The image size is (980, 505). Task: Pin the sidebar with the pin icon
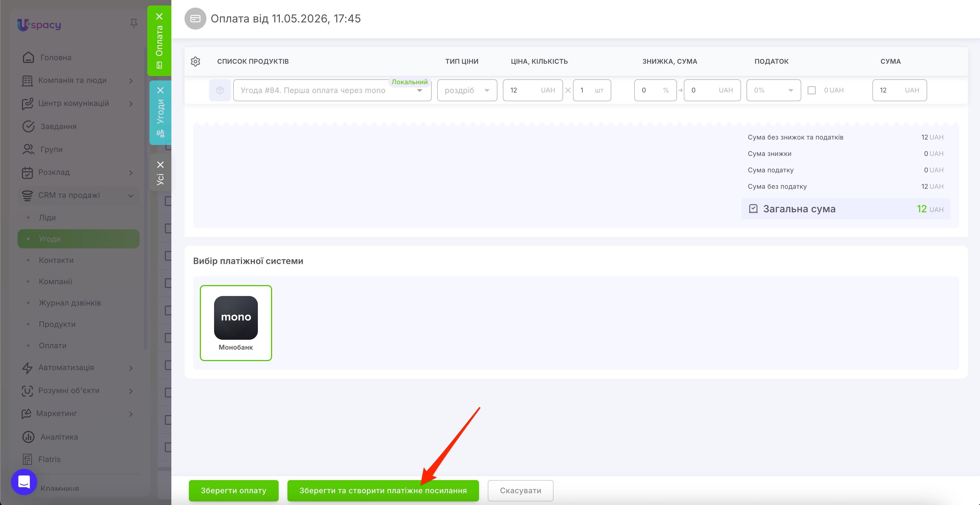(134, 24)
